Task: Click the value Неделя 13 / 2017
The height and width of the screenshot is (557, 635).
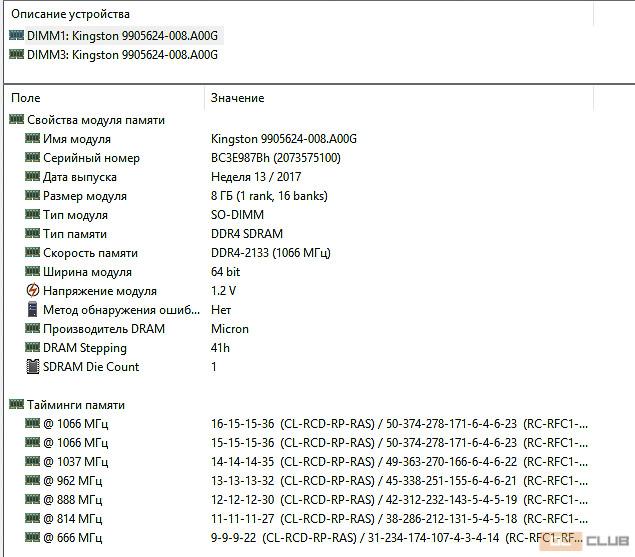Action: point(256,177)
